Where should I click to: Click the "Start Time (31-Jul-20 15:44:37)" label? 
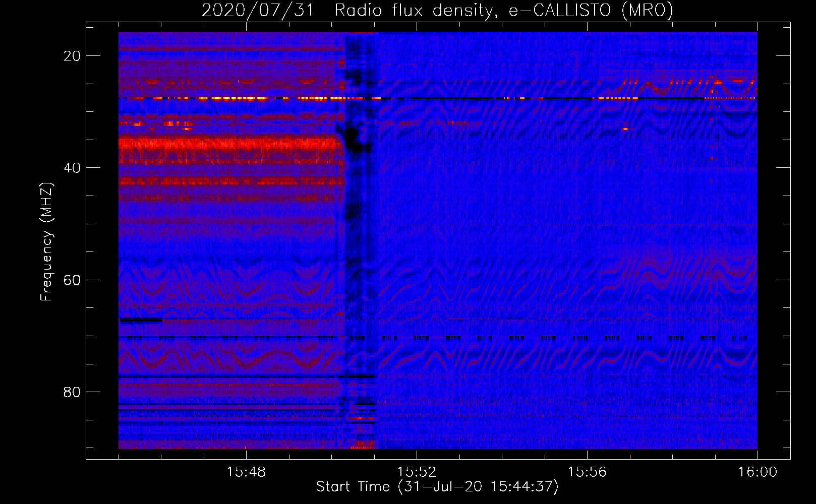pos(437,487)
